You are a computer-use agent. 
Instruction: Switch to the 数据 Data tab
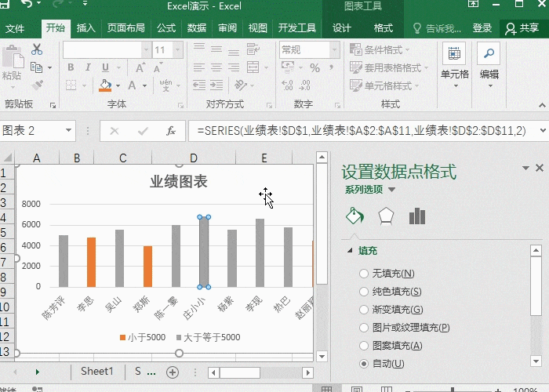(196, 27)
